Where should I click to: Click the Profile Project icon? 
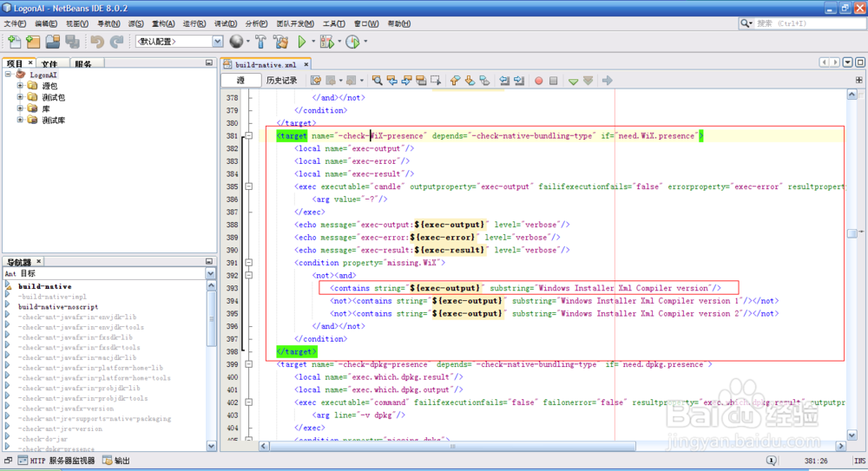tap(352, 42)
